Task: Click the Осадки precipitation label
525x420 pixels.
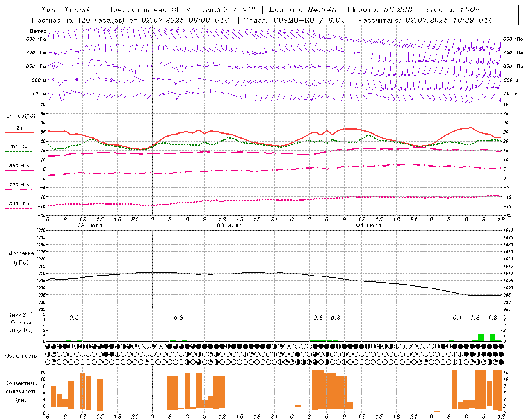Action: pos(21,322)
